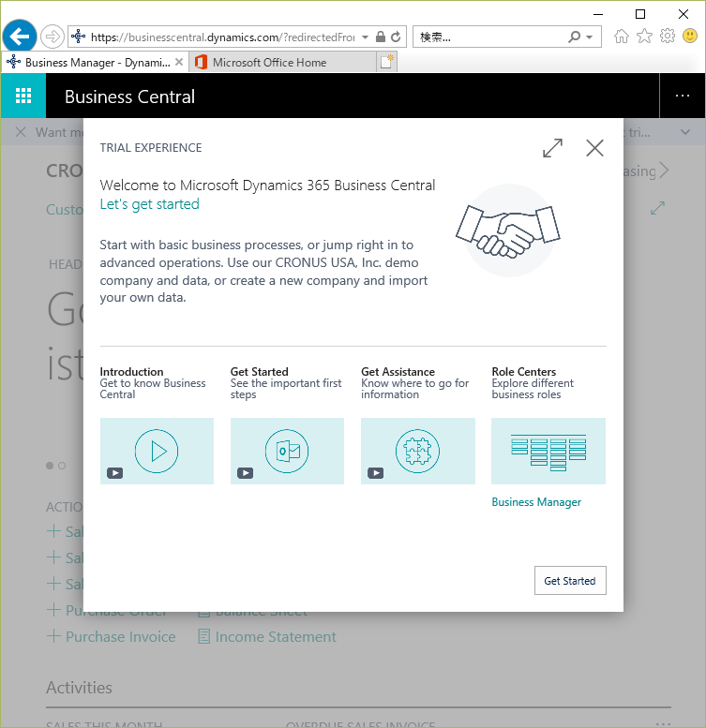The width and height of the screenshot is (706, 728).
Task: Click the Role Centers heading text
Action: click(524, 372)
